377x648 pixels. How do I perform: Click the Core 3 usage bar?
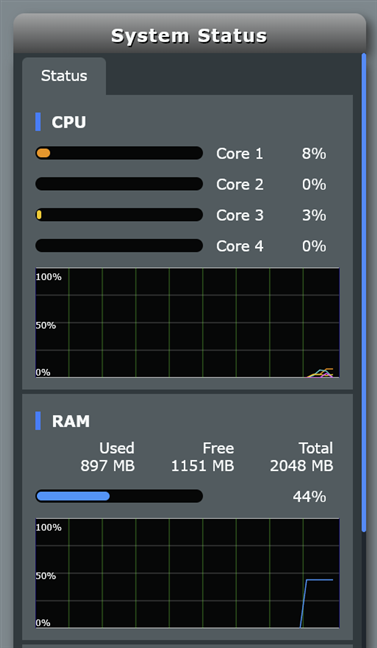(x=119, y=215)
